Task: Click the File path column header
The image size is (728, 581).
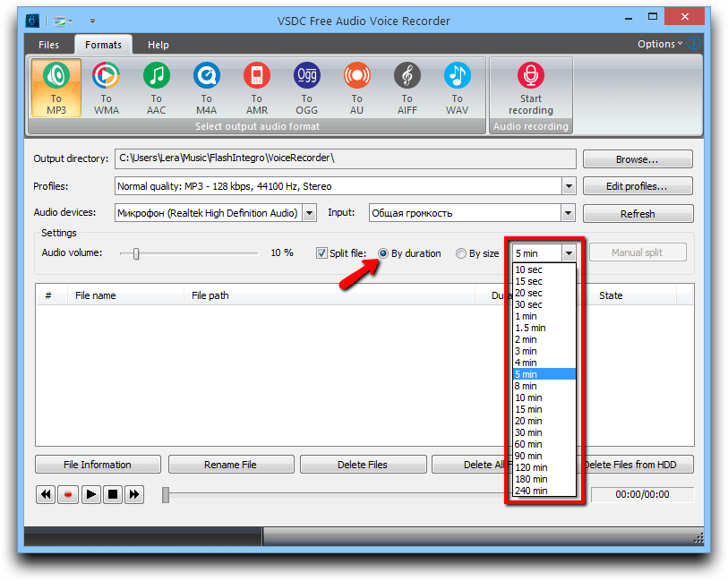Action: pyautogui.click(x=330, y=295)
